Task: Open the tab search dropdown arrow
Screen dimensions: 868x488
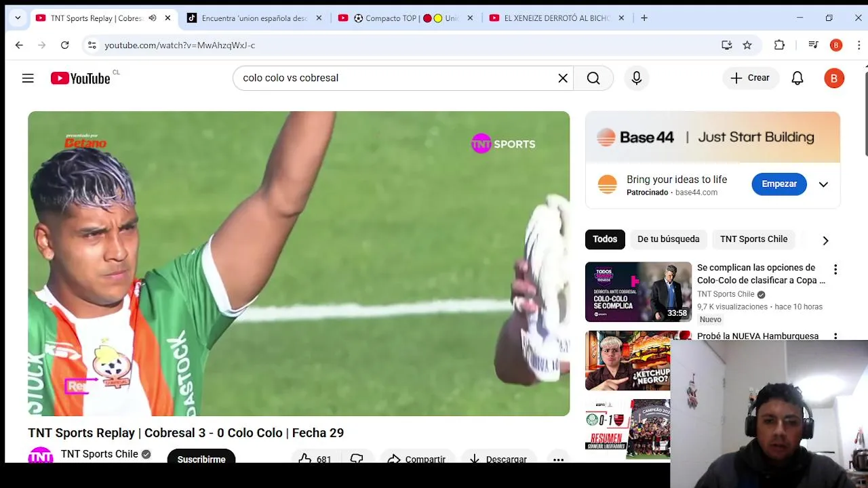Action: (18, 18)
